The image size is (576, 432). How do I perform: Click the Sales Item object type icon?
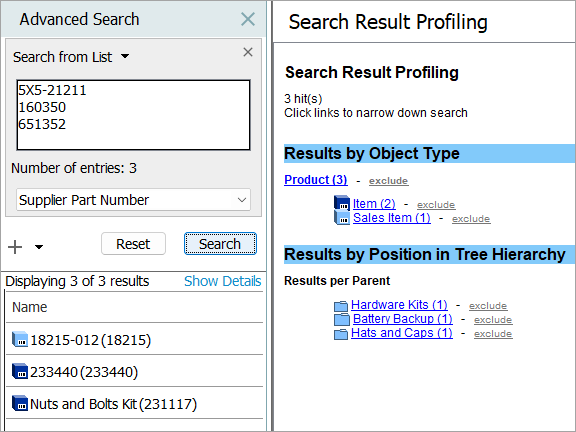click(x=342, y=218)
